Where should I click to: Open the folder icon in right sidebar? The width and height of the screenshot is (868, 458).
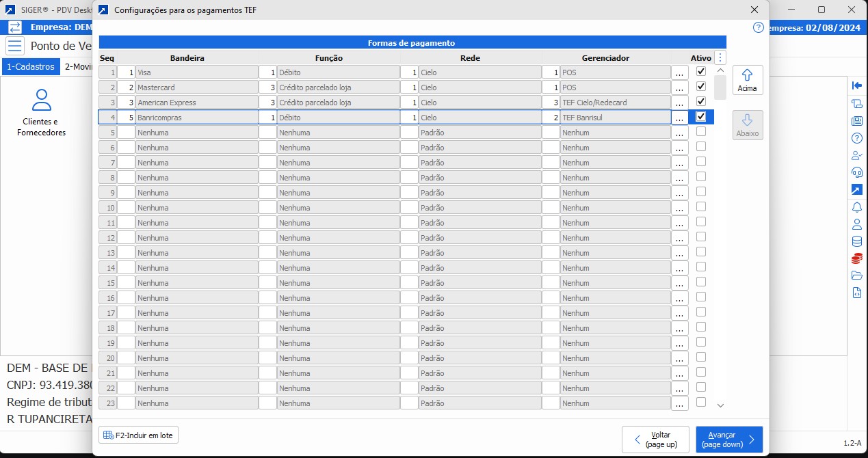click(x=856, y=275)
